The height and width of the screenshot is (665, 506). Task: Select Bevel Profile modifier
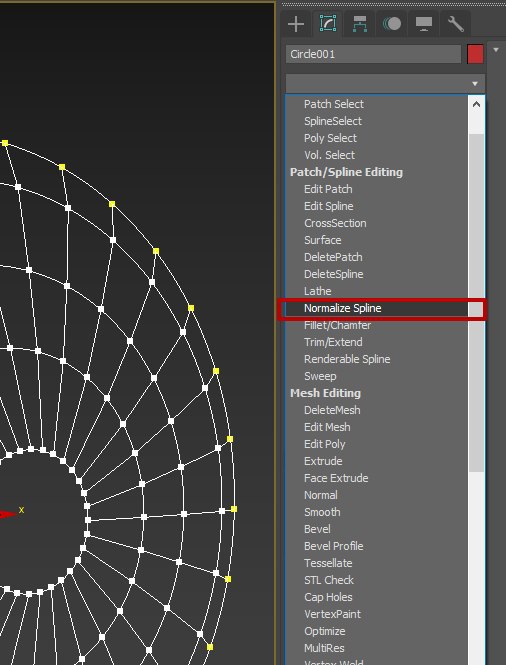pos(333,545)
